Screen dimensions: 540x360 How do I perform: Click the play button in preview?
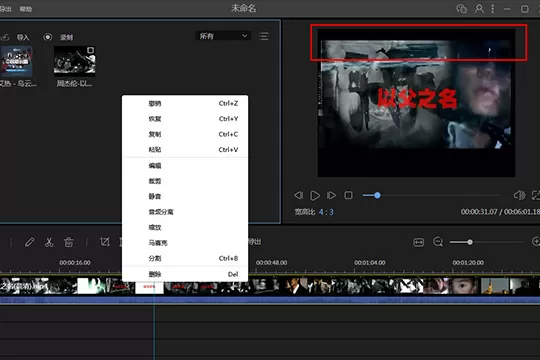point(315,195)
